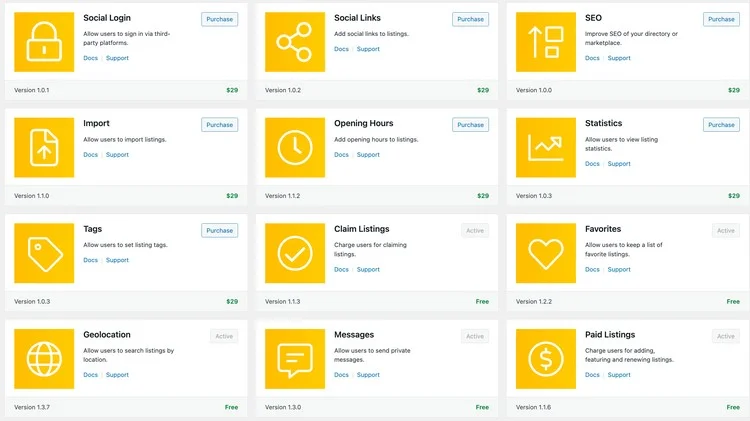Image resolution: width=750 pixels, height=421 pixels.
Task: Click the Geolocation globe icon
Action: [44, 359]
